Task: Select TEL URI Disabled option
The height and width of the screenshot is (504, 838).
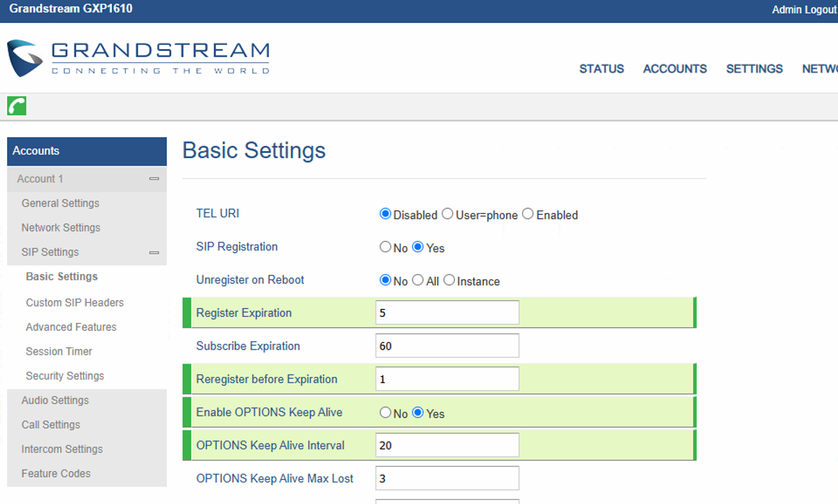Action: tap(385, 214)
